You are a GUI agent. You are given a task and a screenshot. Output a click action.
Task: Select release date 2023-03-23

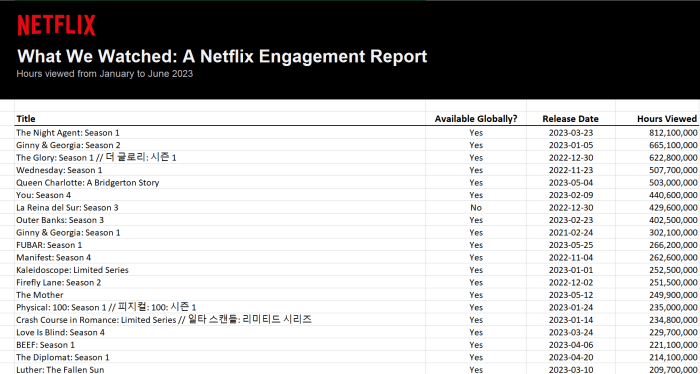coord(571,133)
